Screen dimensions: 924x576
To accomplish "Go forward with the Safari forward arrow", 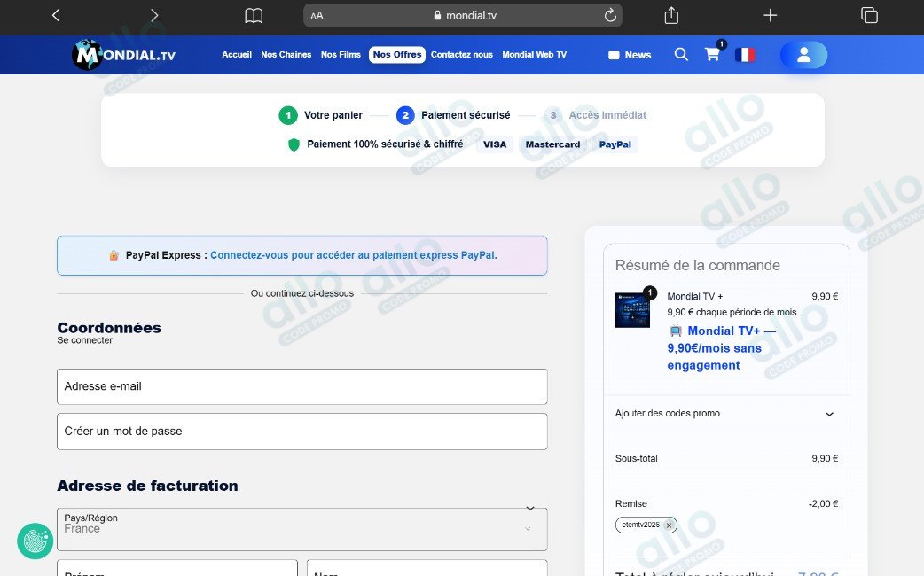I will coord(154,15).
